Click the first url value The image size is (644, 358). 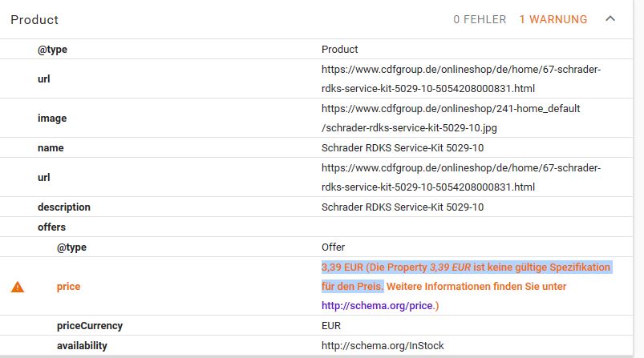tap(461, 78)
